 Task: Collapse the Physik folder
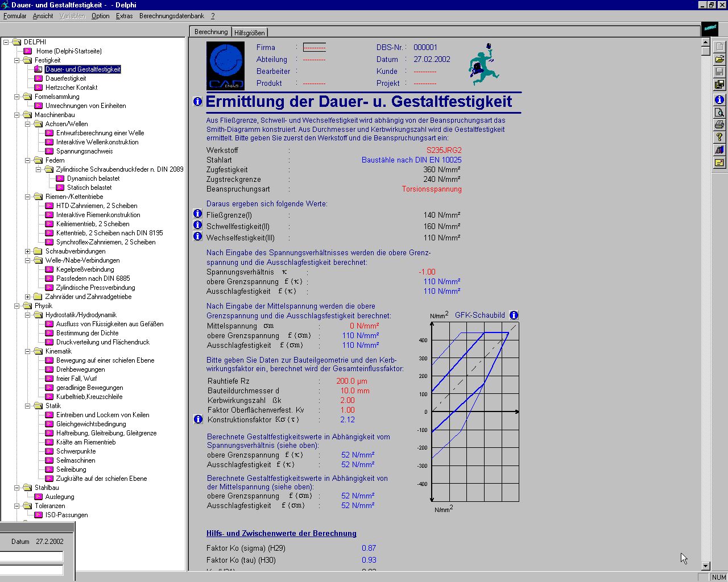pyautogui.click(x=16, y=306)
